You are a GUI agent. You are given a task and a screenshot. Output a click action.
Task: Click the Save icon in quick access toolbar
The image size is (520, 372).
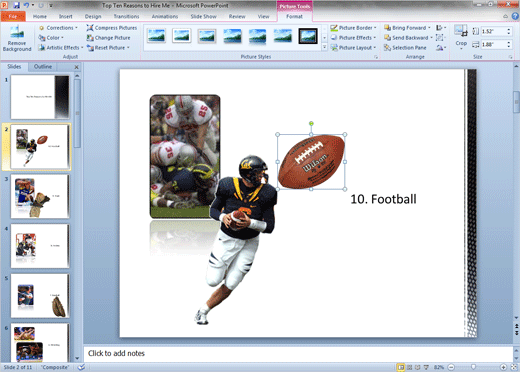click(x=16, y=5)
